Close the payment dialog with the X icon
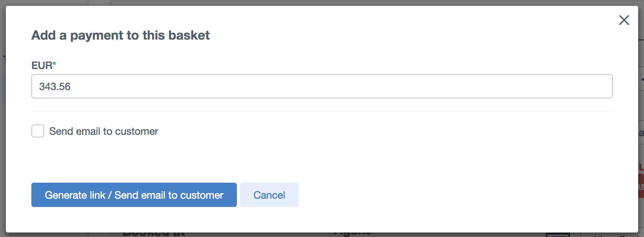 coord(624,20)
